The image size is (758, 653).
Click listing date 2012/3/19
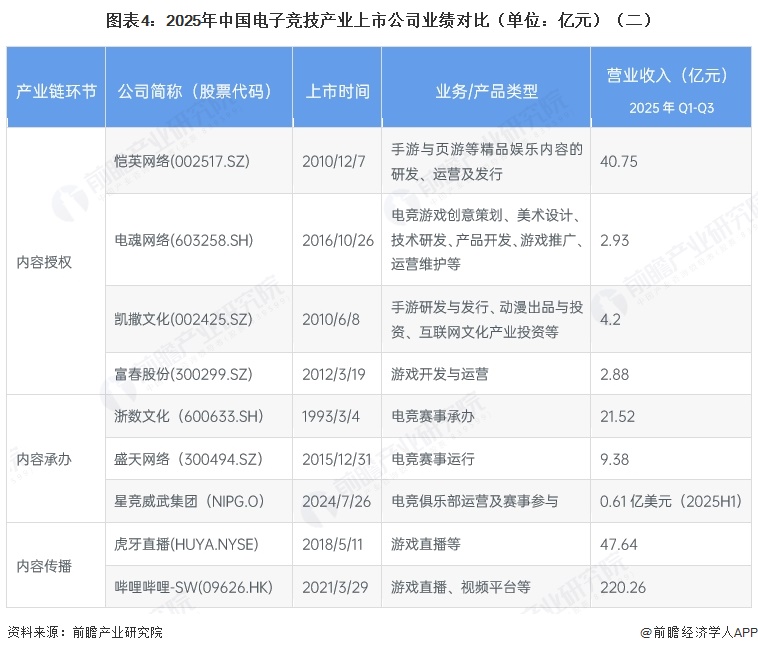(x=334, y=374)
